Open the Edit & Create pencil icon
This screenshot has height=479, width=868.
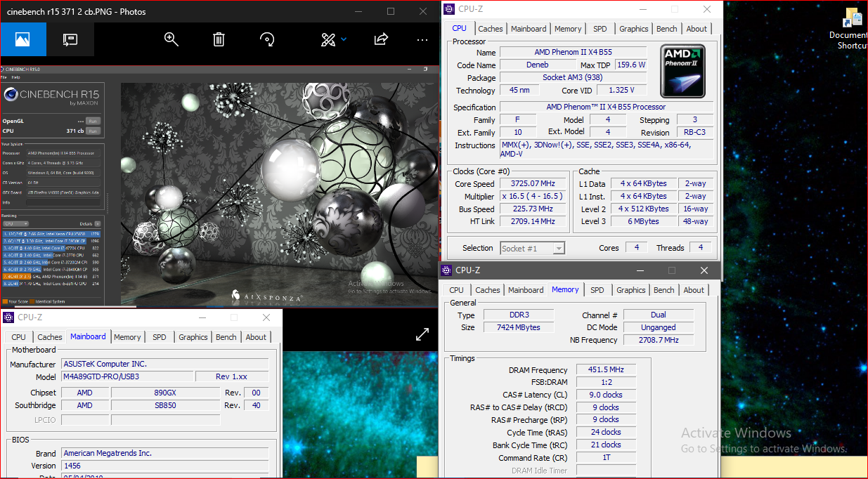pos(328,39)
